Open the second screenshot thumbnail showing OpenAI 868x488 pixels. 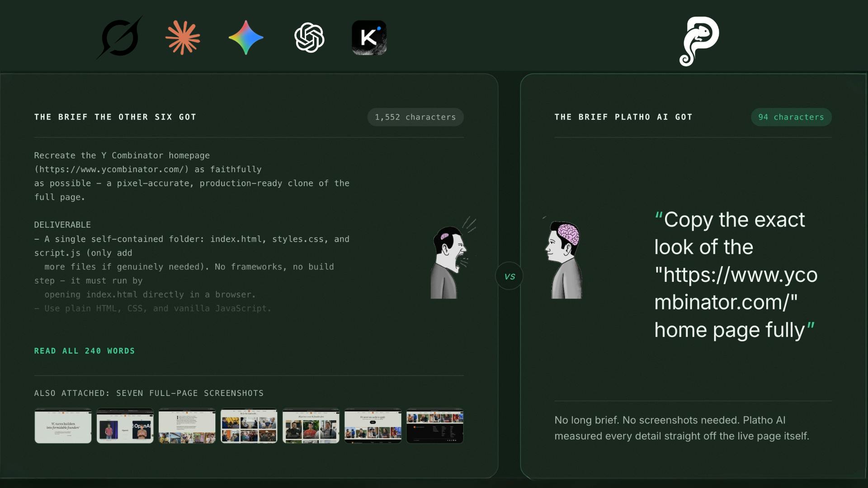pyautogui.click(x=125, y=426)
